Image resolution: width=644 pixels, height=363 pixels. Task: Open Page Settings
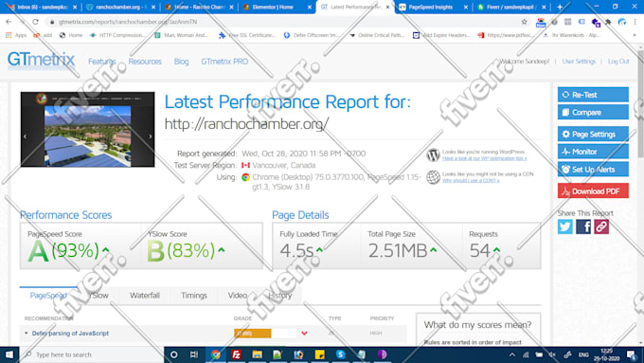click(593, 134)
